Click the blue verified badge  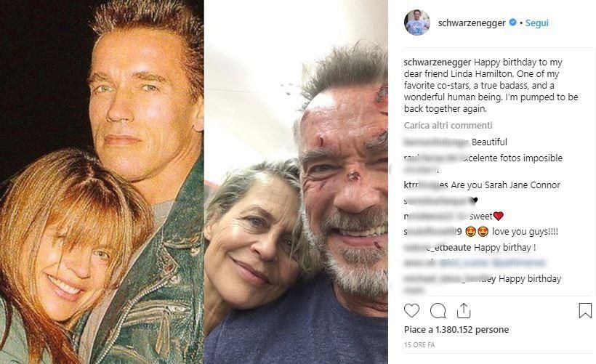(x=512, y=23)
